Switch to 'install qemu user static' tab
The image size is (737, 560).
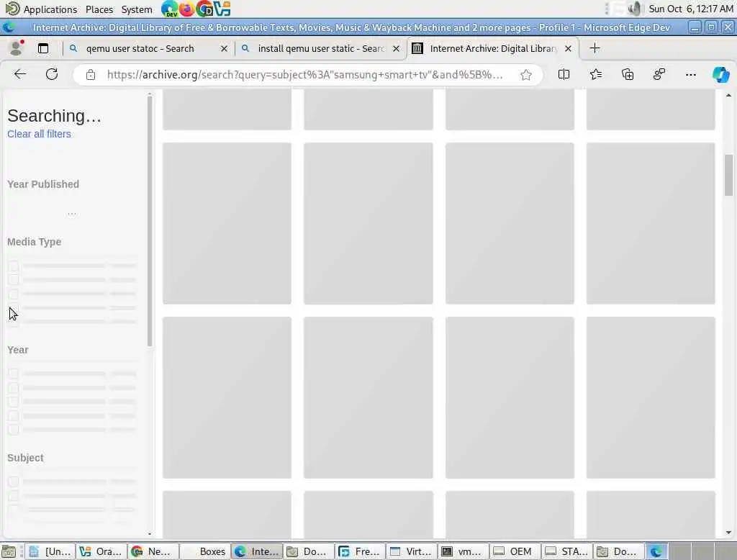coord(322,48)
